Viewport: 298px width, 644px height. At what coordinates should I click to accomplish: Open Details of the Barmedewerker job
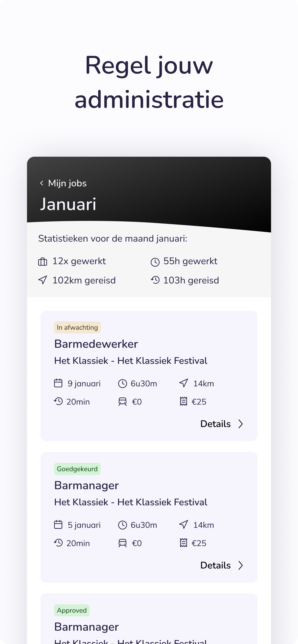coord(215,424)
